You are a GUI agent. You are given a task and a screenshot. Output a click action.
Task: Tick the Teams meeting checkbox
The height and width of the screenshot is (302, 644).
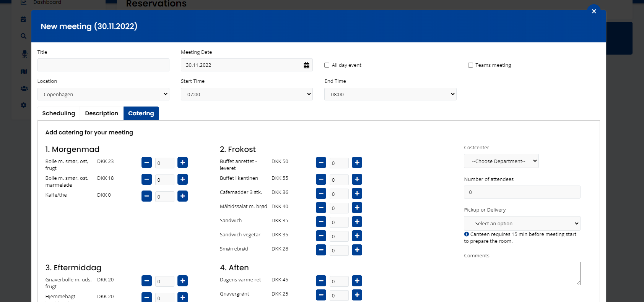coord(470,65)
